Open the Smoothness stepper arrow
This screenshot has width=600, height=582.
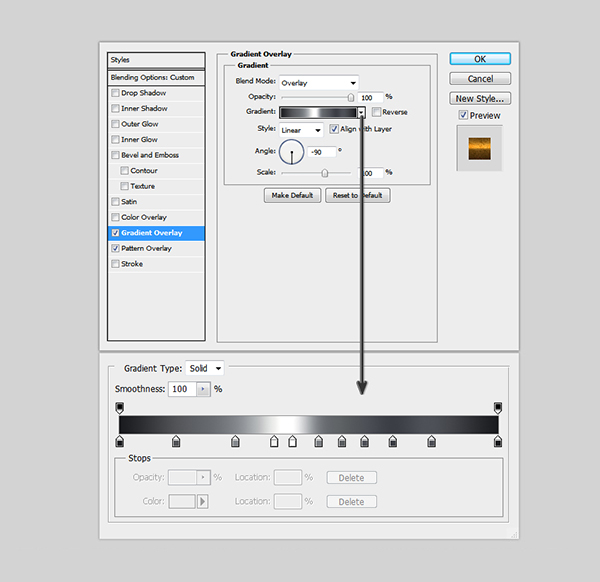pos(204,389)
